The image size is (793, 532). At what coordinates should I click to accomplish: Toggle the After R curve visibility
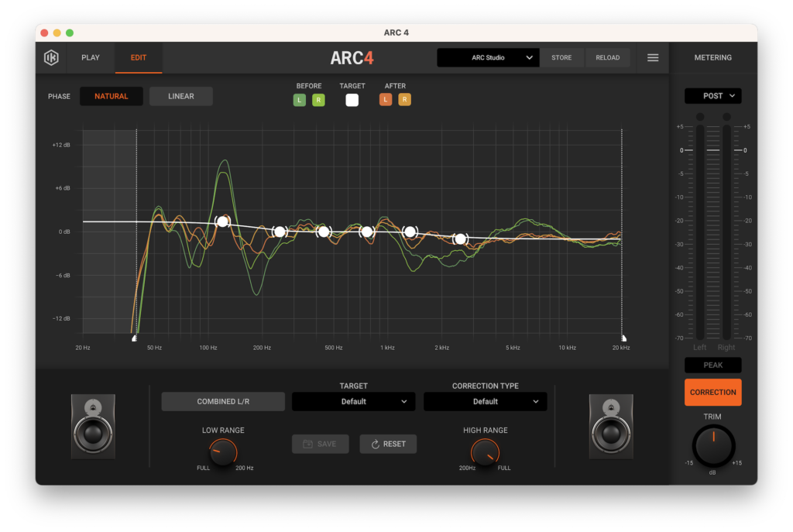coord(404,100)
